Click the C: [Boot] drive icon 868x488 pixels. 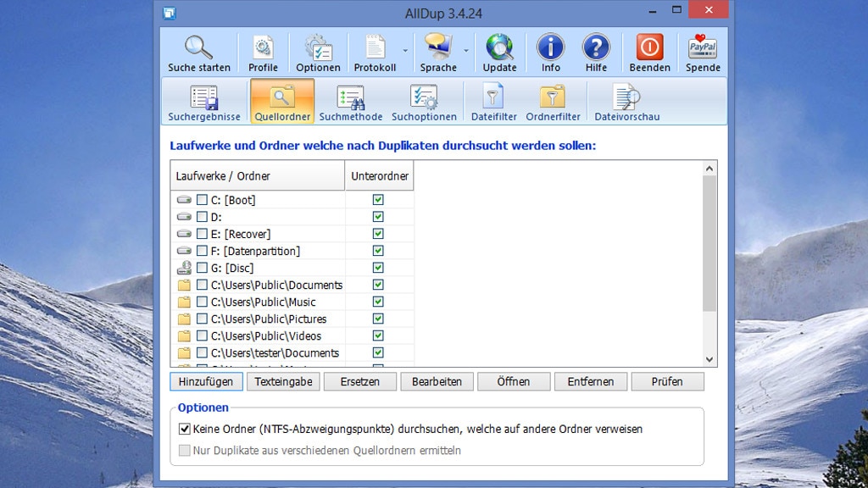tap(184, 200)
